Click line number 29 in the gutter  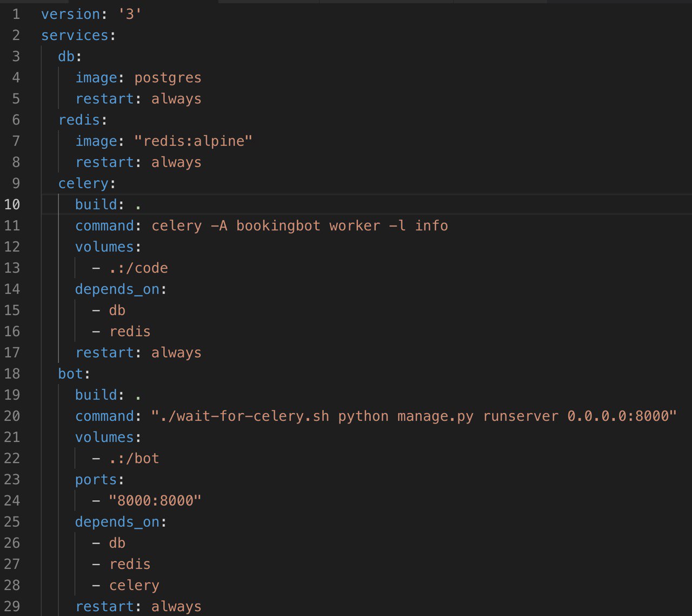click(x=12, y=606)
